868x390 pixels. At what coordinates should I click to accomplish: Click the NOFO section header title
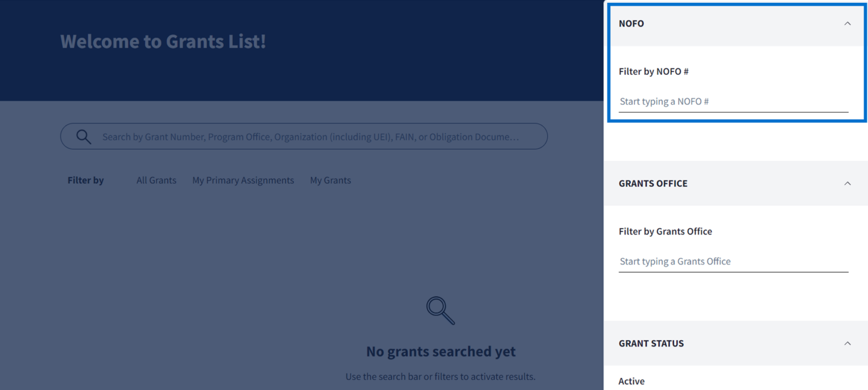(631, 24)
